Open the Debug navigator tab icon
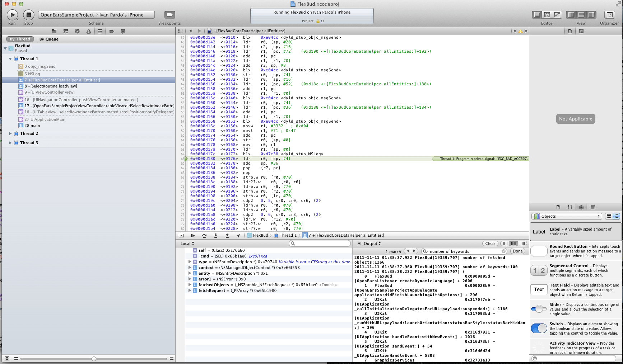The height and width of the screenshot is (364, 623). [100, 31]
